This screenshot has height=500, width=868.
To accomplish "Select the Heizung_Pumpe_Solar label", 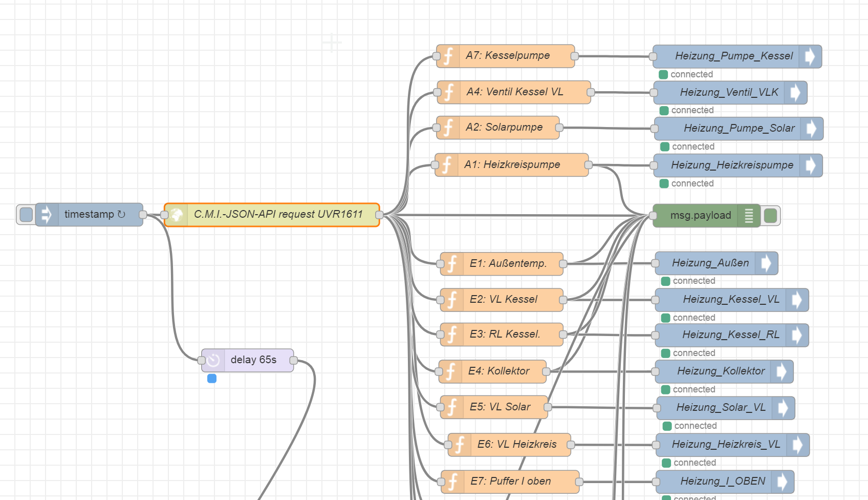I will coord(739,128).
